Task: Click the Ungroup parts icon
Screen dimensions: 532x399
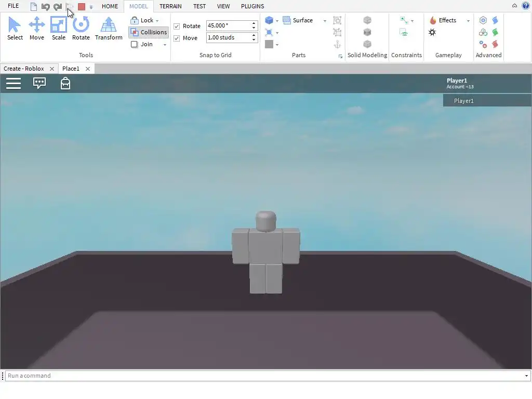Action: pos(337,32)
